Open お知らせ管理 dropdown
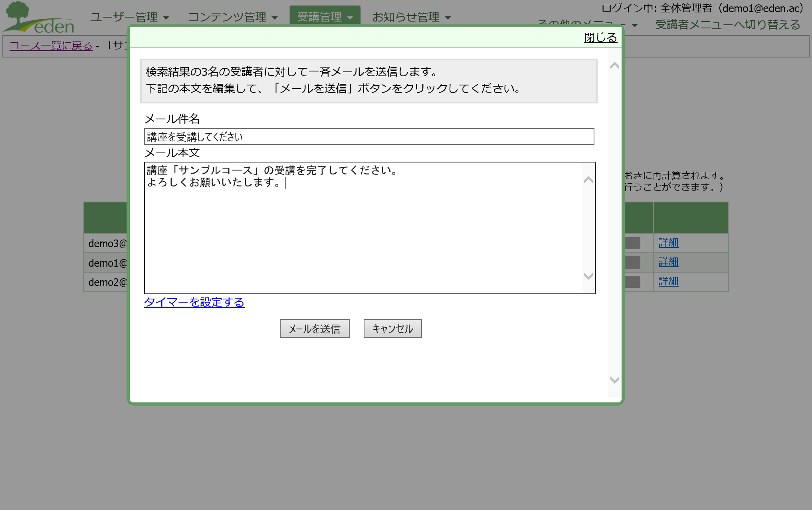The width and height of the screenshot is (812, 511). coord(411,17)
